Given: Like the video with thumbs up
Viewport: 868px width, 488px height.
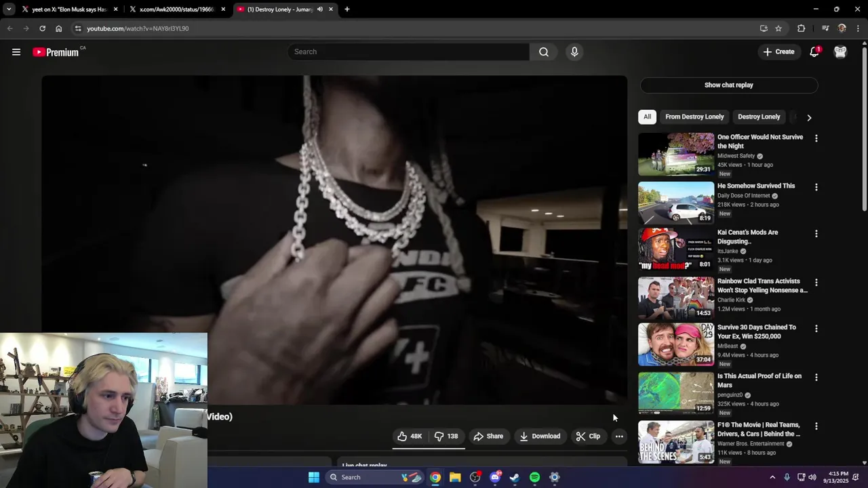Looking at the screenshot, I should (410, 436).
